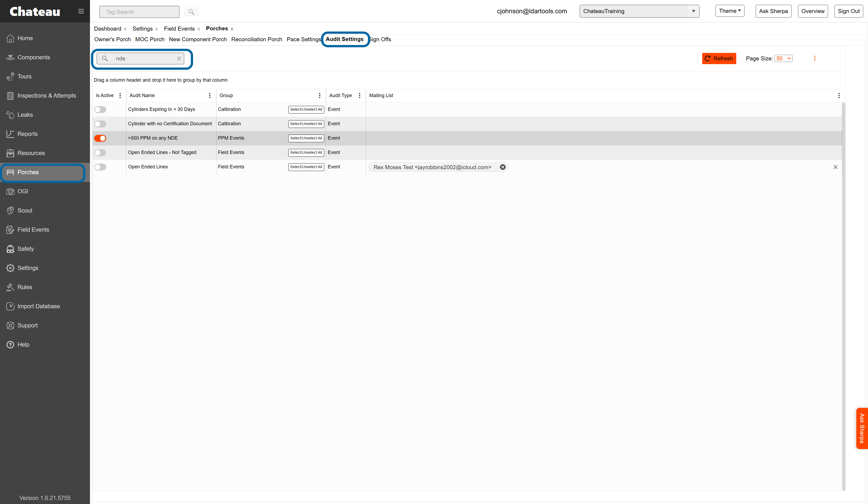Toggle active for Cylinder with no Certification Document

[100, 124]
